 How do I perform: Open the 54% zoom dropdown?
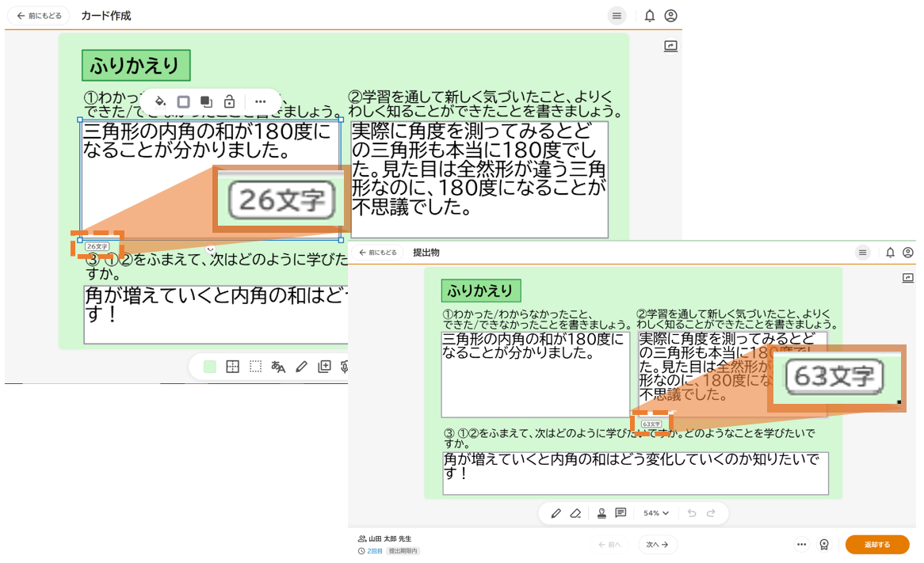tap(656, 514)
